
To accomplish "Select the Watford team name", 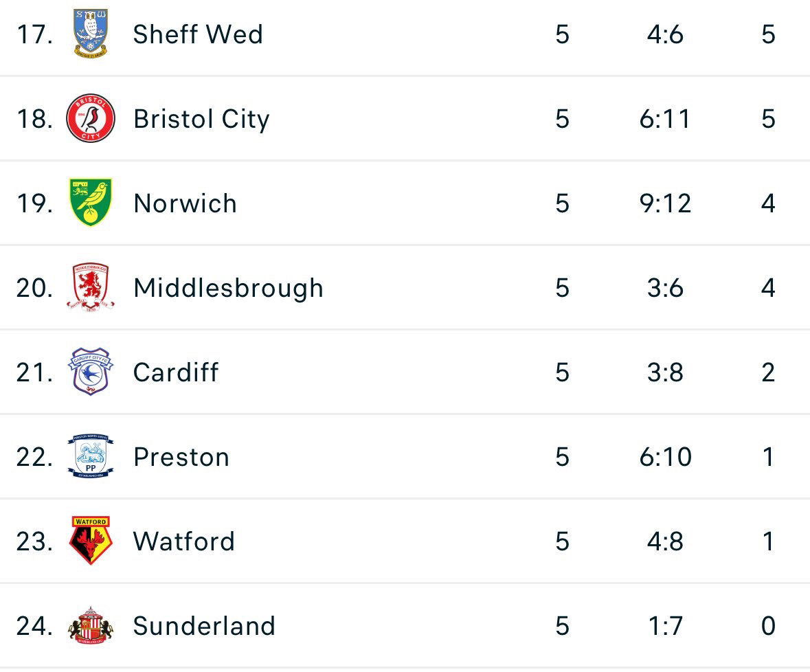I will pyautogui.click(x=184, y=541).
